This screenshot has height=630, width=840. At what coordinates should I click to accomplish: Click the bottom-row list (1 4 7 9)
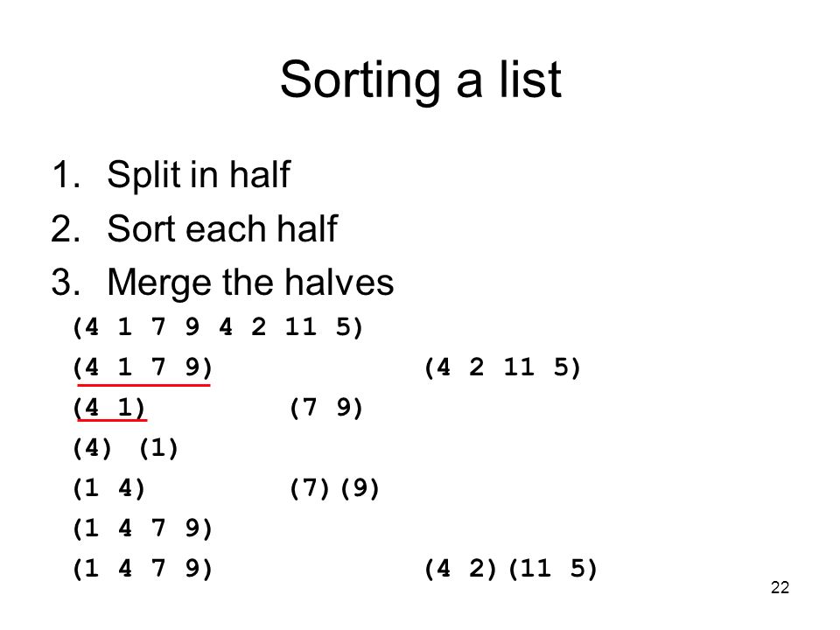143,569
